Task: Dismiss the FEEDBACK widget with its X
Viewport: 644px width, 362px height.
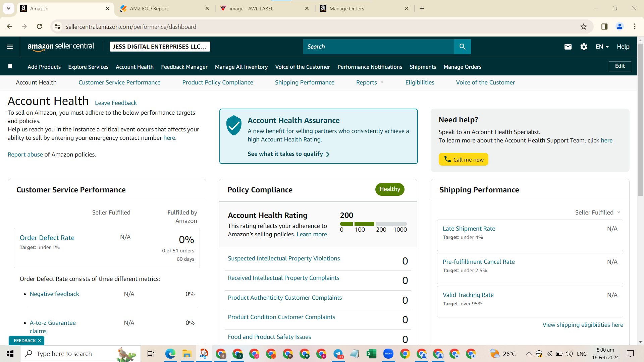Action: click(40, 341)
